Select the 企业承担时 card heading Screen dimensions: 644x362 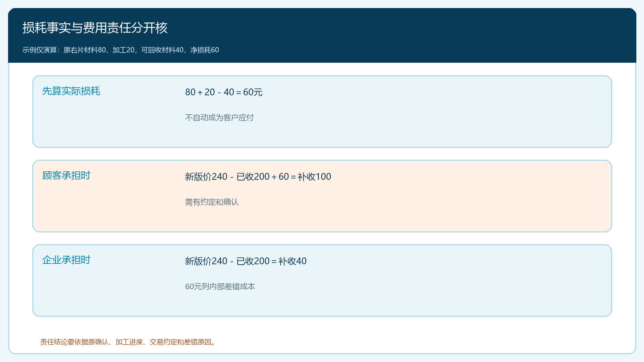[x=66, y=260]
